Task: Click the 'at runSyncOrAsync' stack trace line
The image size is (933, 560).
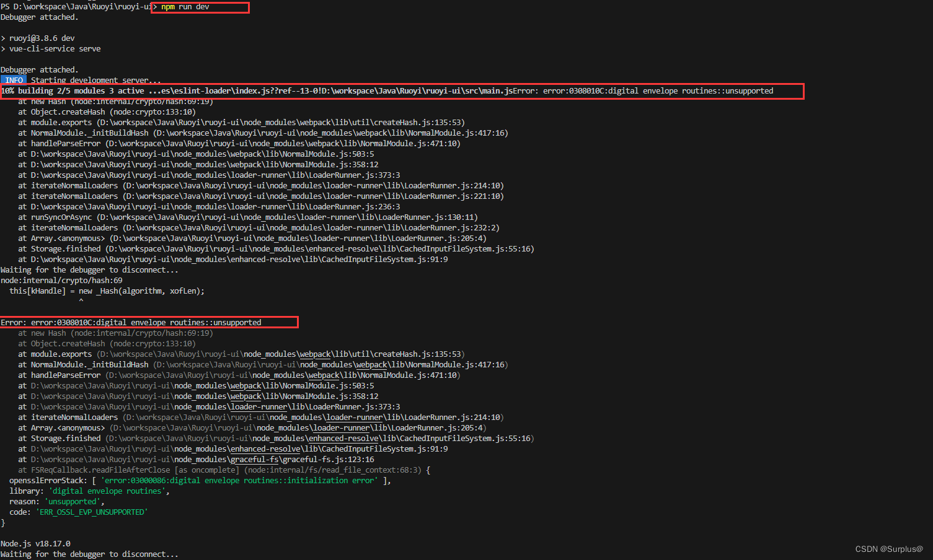Action: point(248,217)
